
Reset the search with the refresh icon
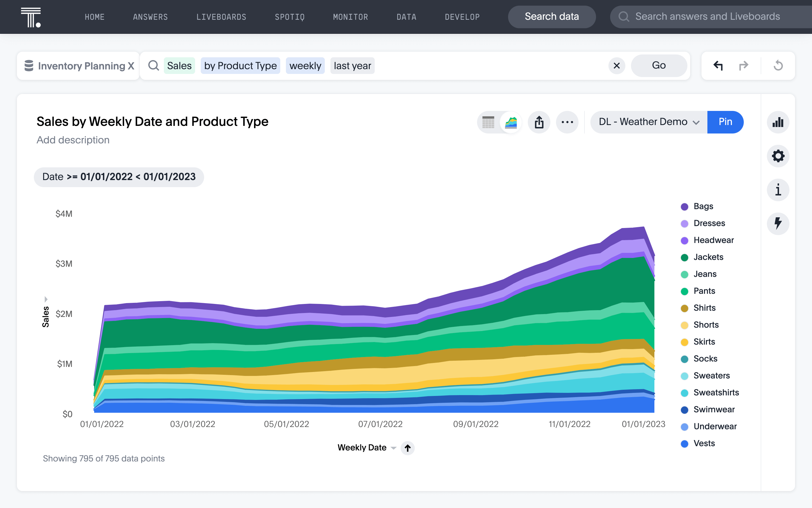778,65
